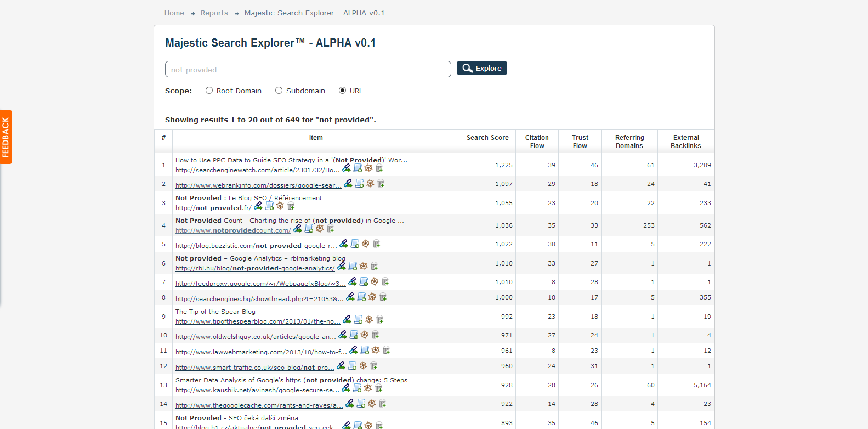Open the orange Feedback side tab
Image resolution: width=868 pixels, height=429 pixels.
(x=5, y=137)
